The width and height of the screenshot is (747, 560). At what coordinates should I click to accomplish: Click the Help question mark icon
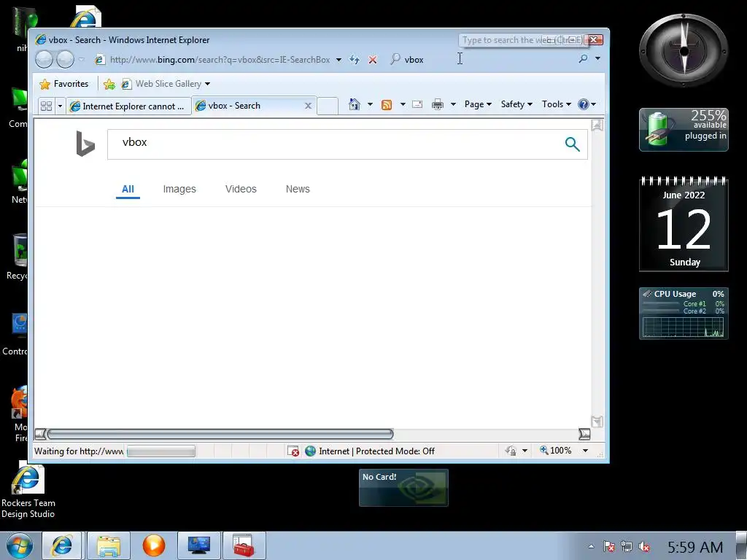point(583,104)
